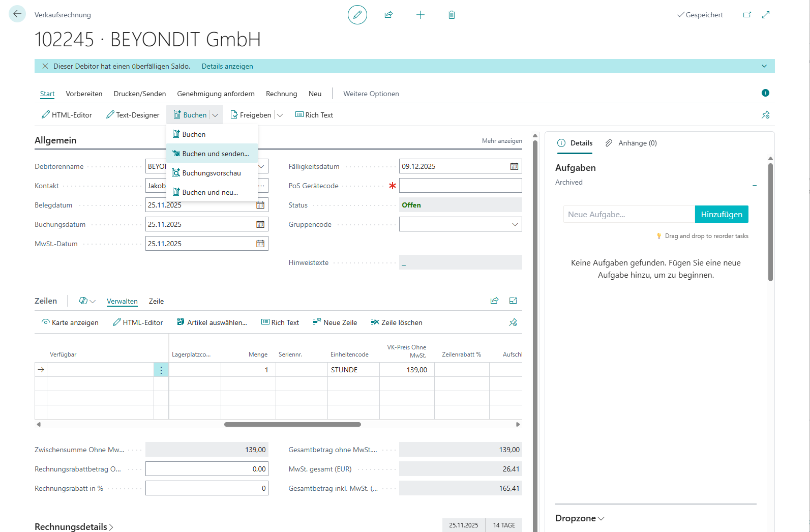Dismiss the overdue balance notification

point(45,66)
